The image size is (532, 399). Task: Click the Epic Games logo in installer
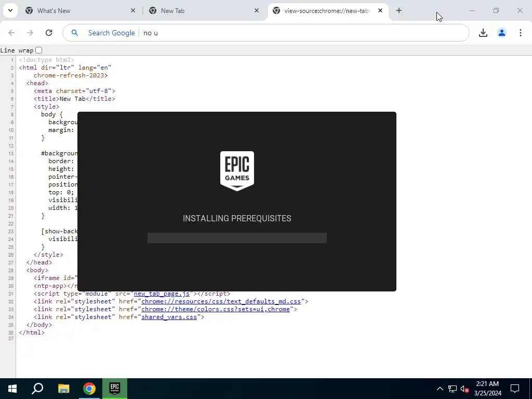click(237, 171)
